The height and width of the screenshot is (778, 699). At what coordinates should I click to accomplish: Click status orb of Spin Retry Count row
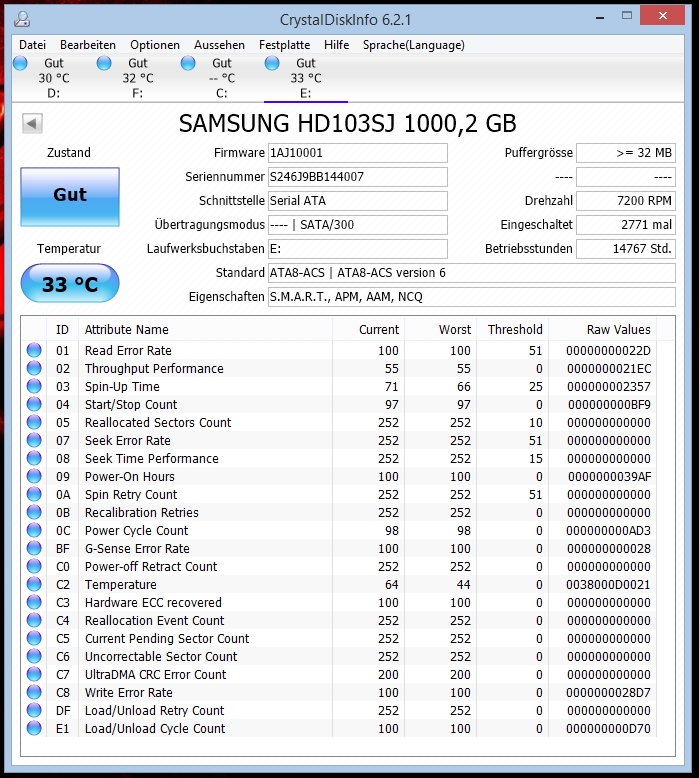34,494
